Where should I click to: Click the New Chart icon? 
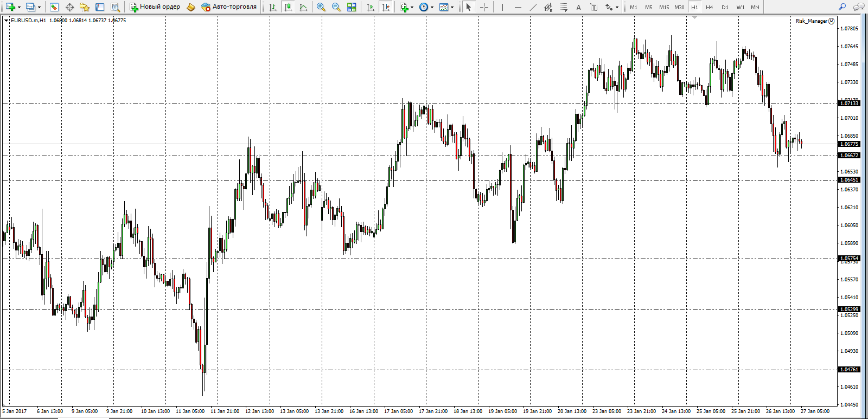(x=10, y=7)
